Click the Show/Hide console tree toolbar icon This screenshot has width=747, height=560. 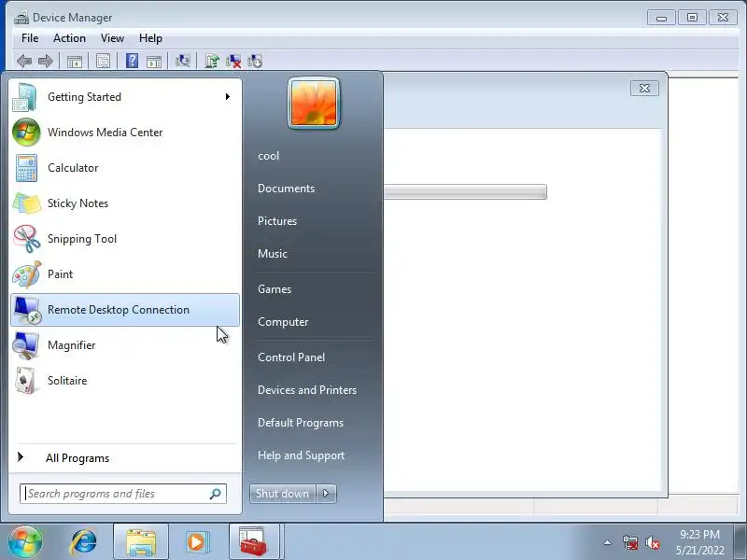click(75, 62)
